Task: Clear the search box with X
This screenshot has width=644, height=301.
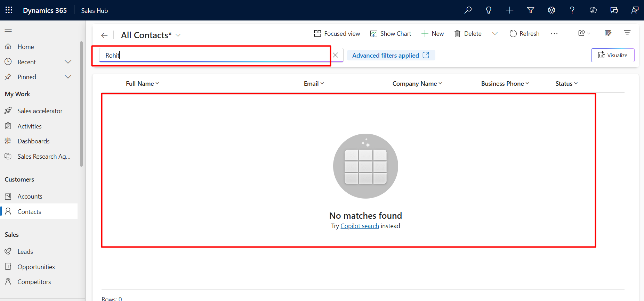Action: (x=335, y=55)
